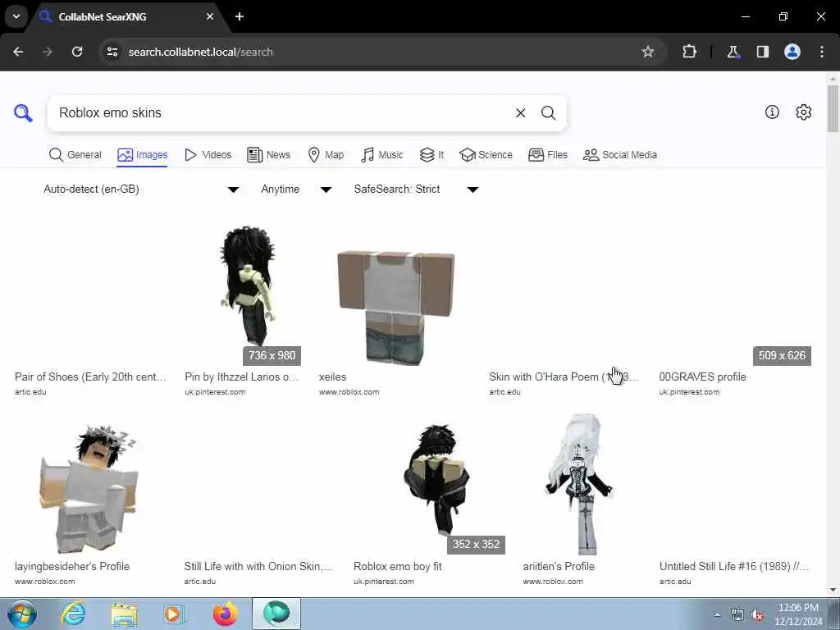Switch to the Social Media tab
This screenshot has width=840, height=630.
point(620,155)
